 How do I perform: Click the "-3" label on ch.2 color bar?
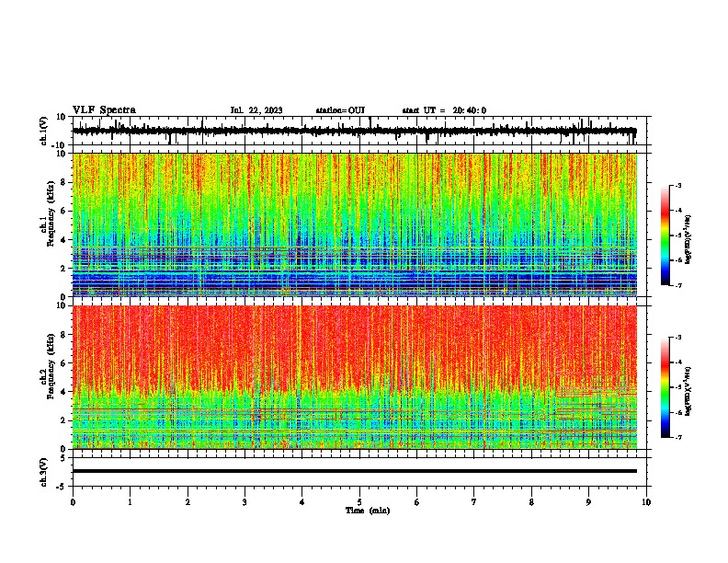pos(678,338)
